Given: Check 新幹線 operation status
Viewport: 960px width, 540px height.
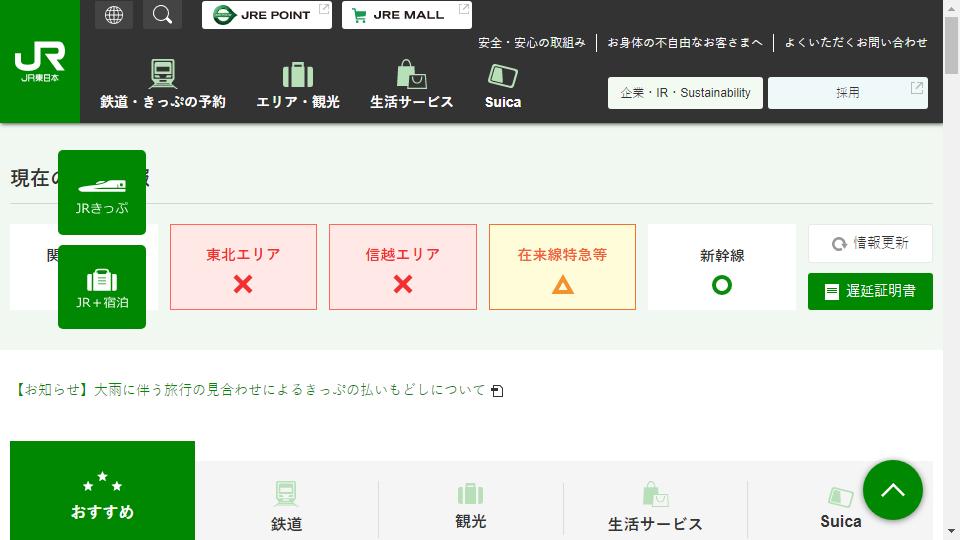Looking at the screenshot, I should tap(721, 267).
